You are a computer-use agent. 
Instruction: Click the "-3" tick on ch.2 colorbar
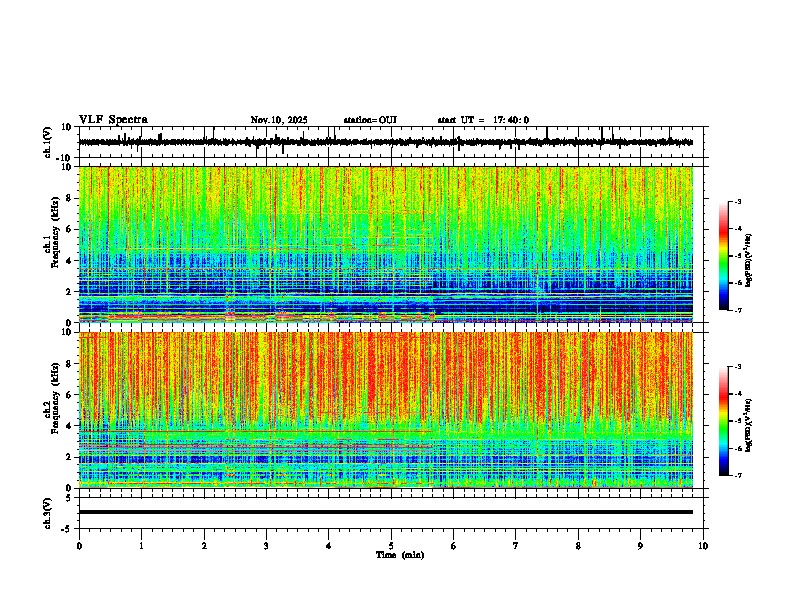[737, 367]
